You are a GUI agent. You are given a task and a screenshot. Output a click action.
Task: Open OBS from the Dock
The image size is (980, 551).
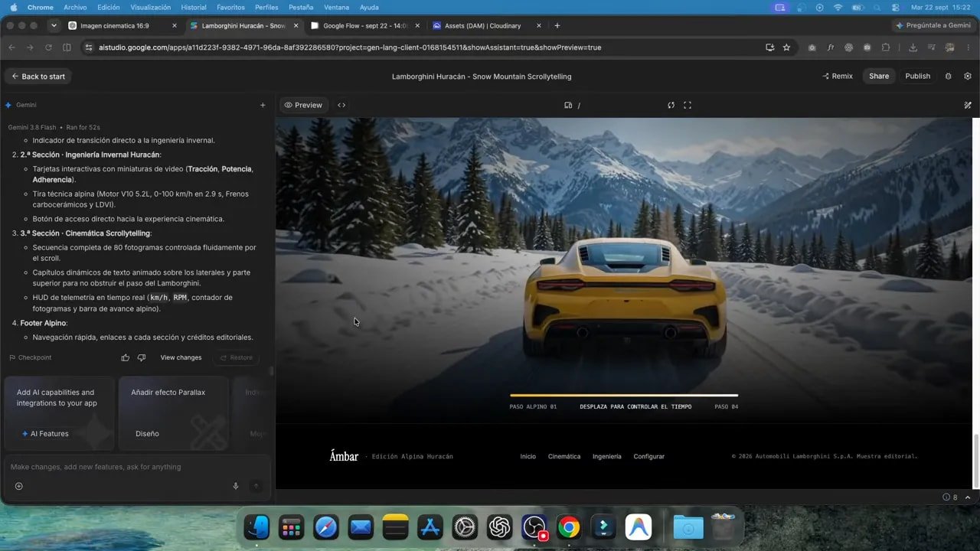click(534, 527)
